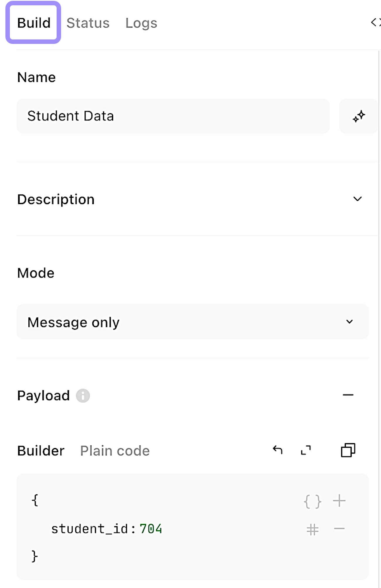Click the Payload info icon
This screenshot has height=588, width=381.
pos(83,396)
